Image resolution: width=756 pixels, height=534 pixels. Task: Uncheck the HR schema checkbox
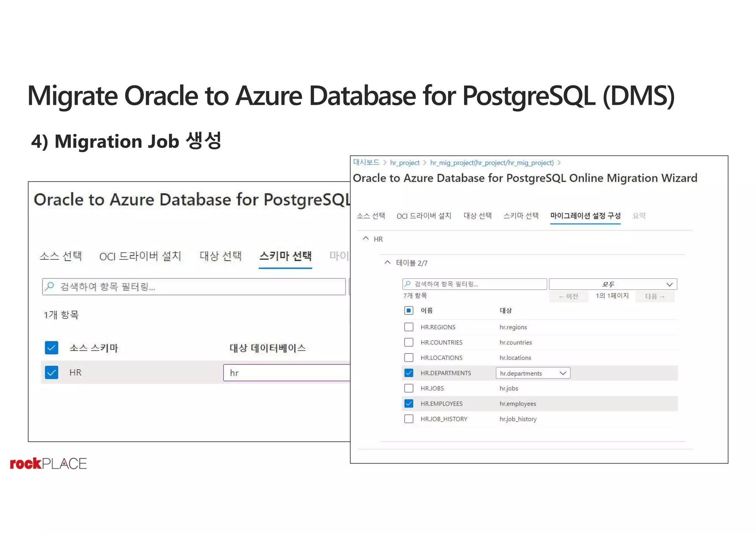coord(52,372)
